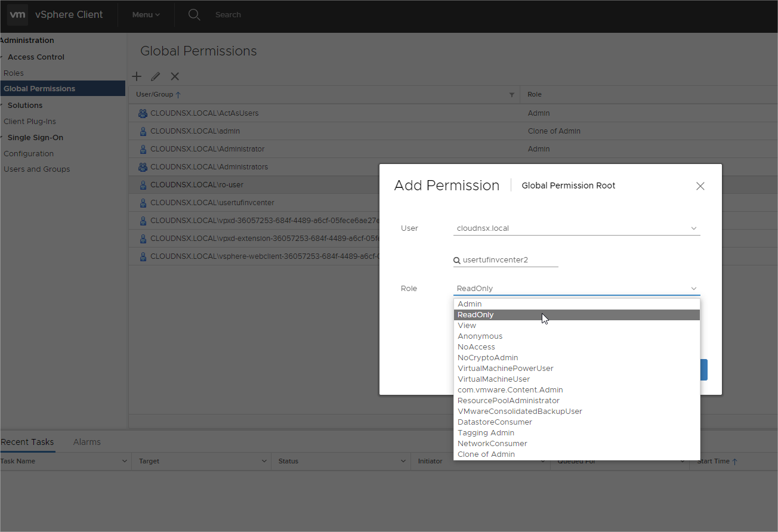Open Users and Groups in sidebar
This screenshot has width=778, height=532.
pos(37,169)
